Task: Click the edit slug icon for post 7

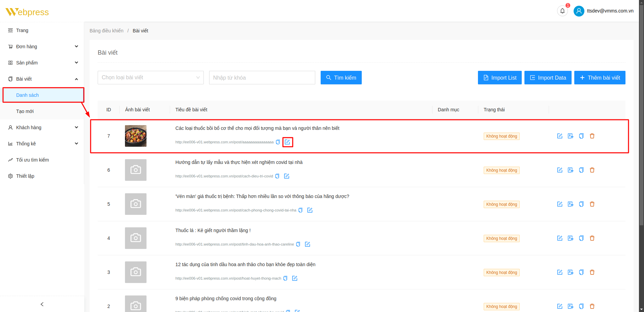Action: point(287,142)
